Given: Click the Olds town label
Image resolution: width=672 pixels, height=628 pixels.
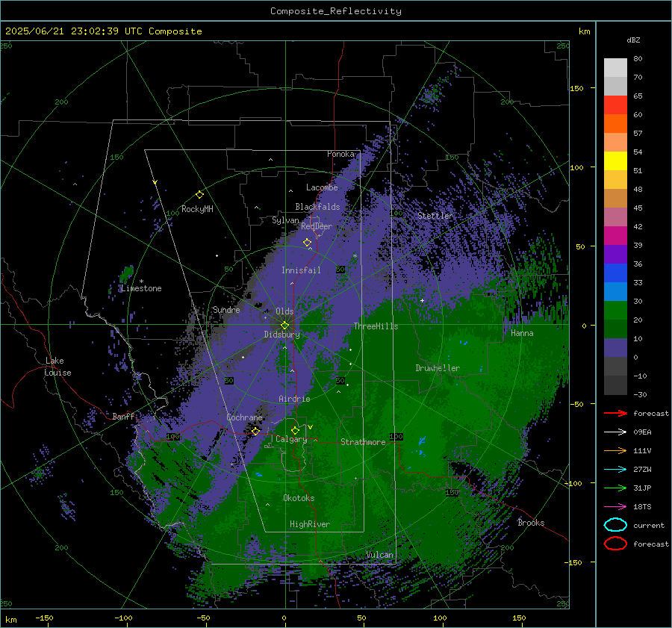Looking at the screenshot, I should click(x=284, y=311).
